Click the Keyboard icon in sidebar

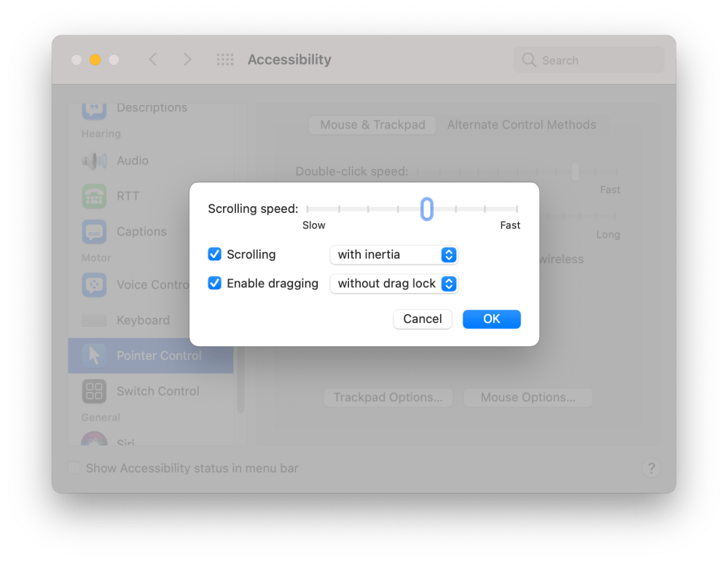click(x=94, y=320)
